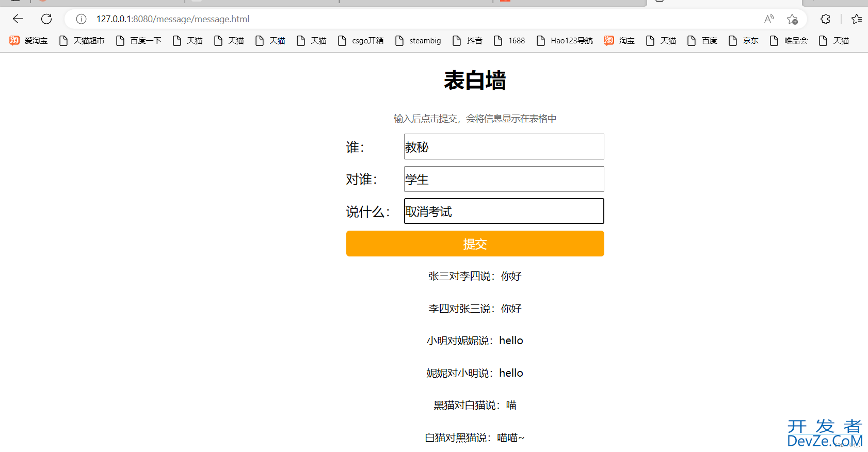The width and height of the screenshot is (868, 452).
Task: Click message 妮妮对小明说：hello
Action: (x=475, y=373)
